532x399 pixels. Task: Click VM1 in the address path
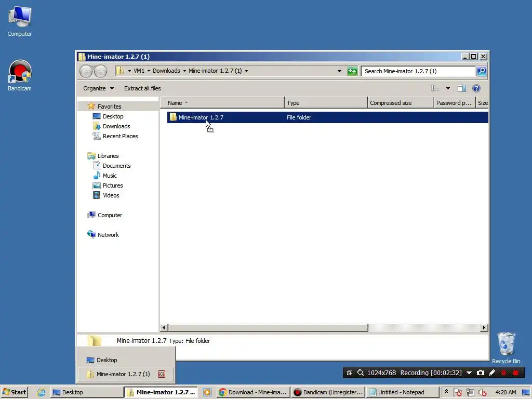tap(139, 71)
